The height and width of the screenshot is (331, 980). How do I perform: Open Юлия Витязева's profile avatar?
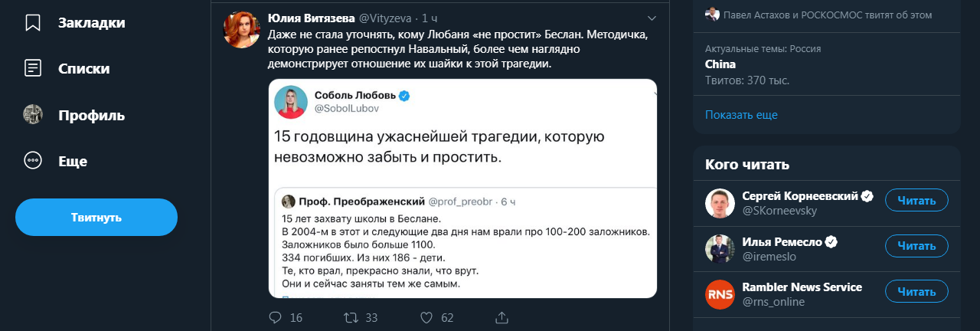coord(240,31)
